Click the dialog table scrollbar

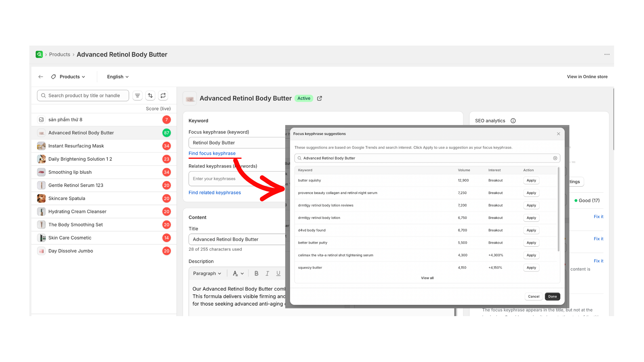558,209
